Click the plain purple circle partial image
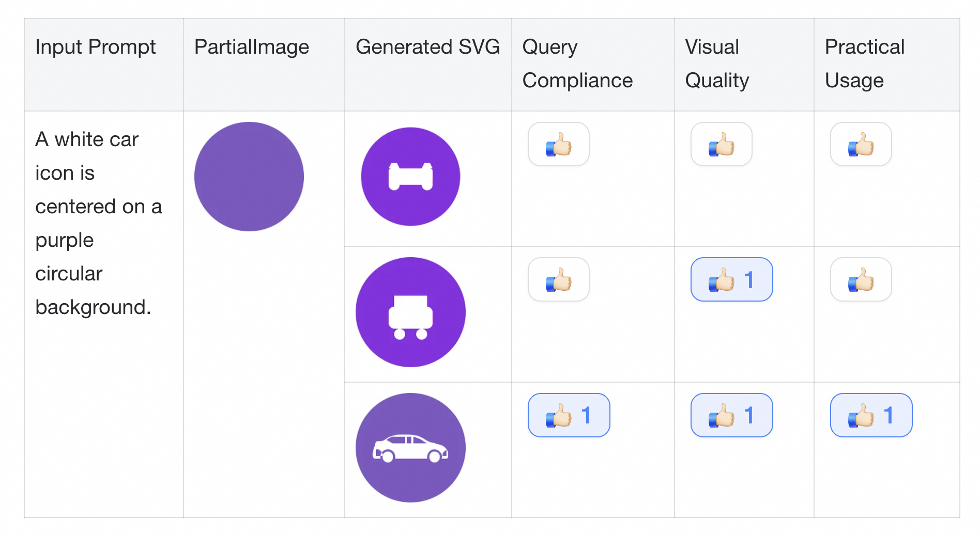The height and width of the screenshot is (535, 980). coord(249,177)
